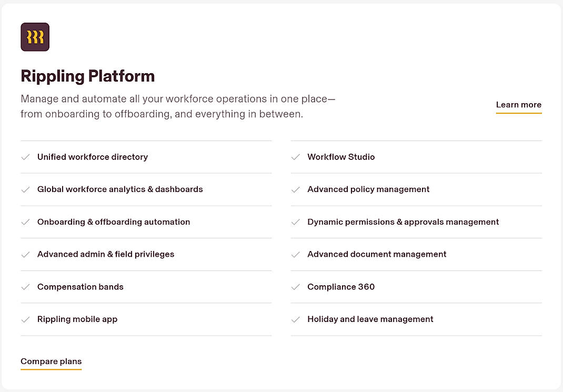Click the checkmark beside Compensation bands

coord(26,287)
